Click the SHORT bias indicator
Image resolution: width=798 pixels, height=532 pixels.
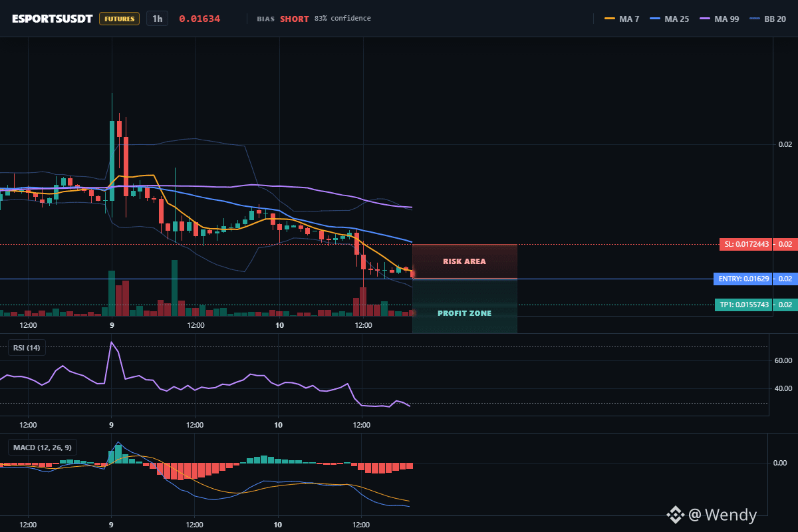(x=294, y=19)
